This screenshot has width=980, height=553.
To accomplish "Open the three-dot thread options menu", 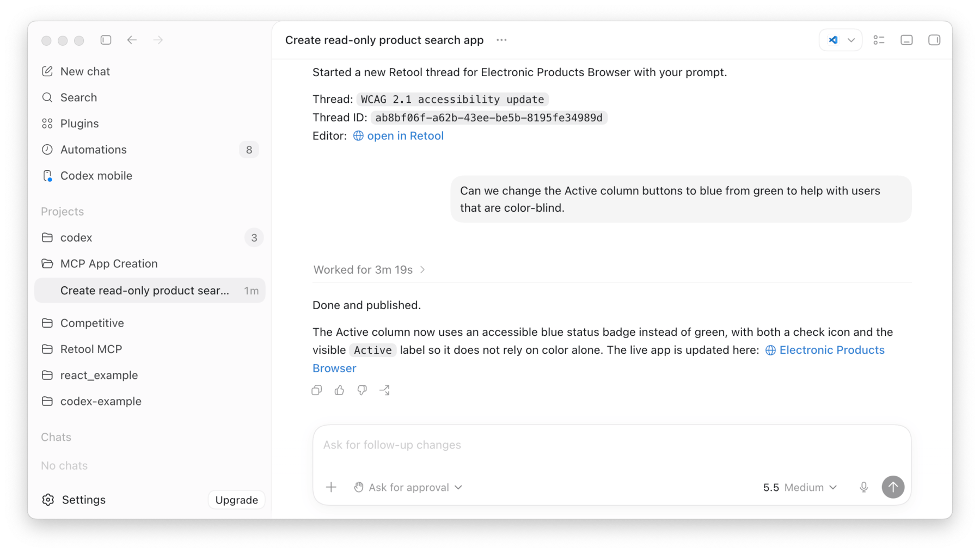I will tap(501, 40).
